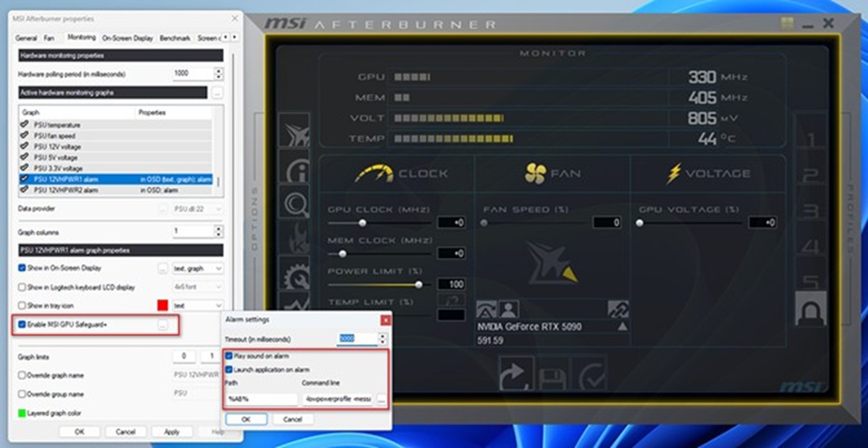
Task: Expand the tray icon text dropdown
Action: point(198,306)
